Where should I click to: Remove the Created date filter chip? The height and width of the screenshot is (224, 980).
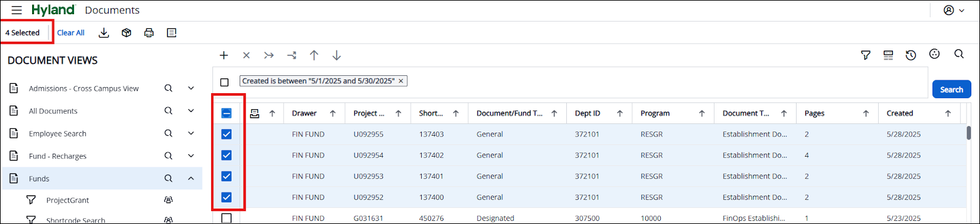click(x=401, y=81)
